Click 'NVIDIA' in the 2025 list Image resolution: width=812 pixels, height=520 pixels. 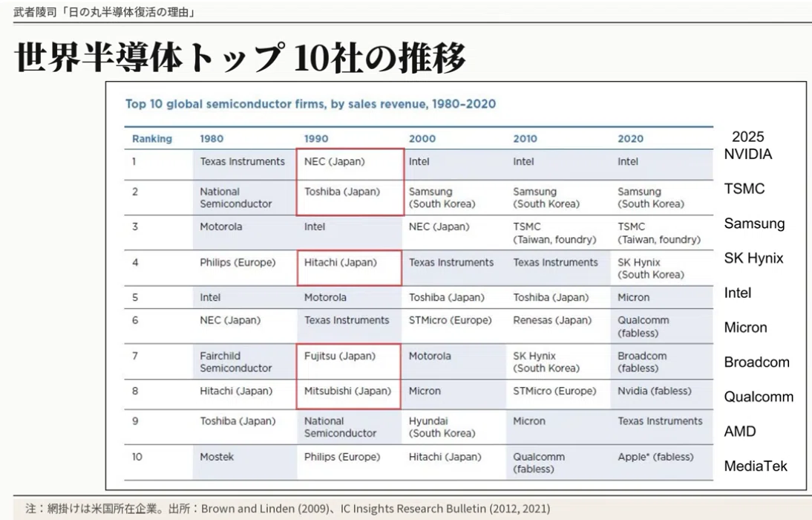pyautogui.click(x=747, y=154)
